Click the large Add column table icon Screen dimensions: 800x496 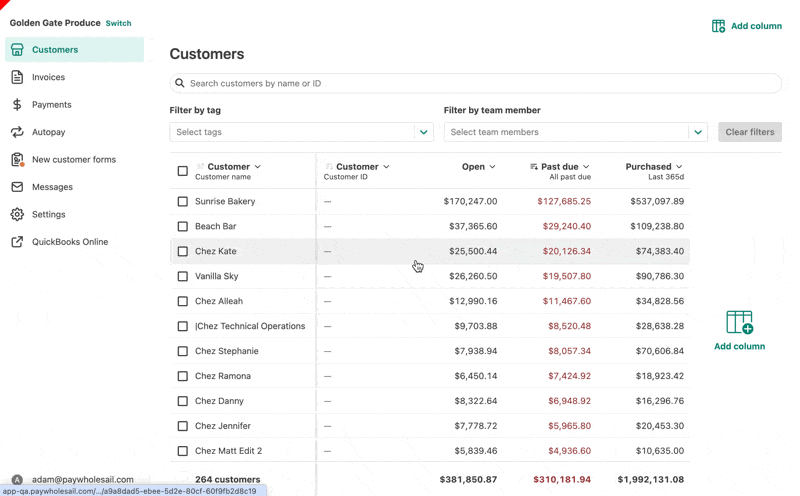(x=739, y=322)
